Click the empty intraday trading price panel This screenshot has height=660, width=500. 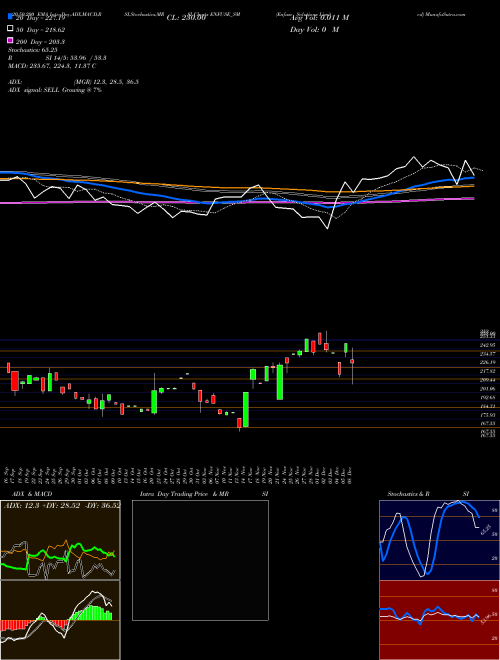click(x=200, y=560)
